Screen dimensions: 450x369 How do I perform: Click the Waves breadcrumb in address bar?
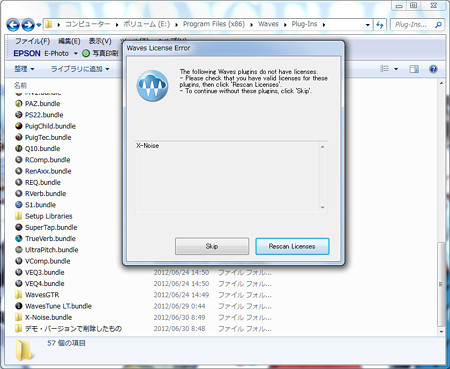tap(268, 24)
